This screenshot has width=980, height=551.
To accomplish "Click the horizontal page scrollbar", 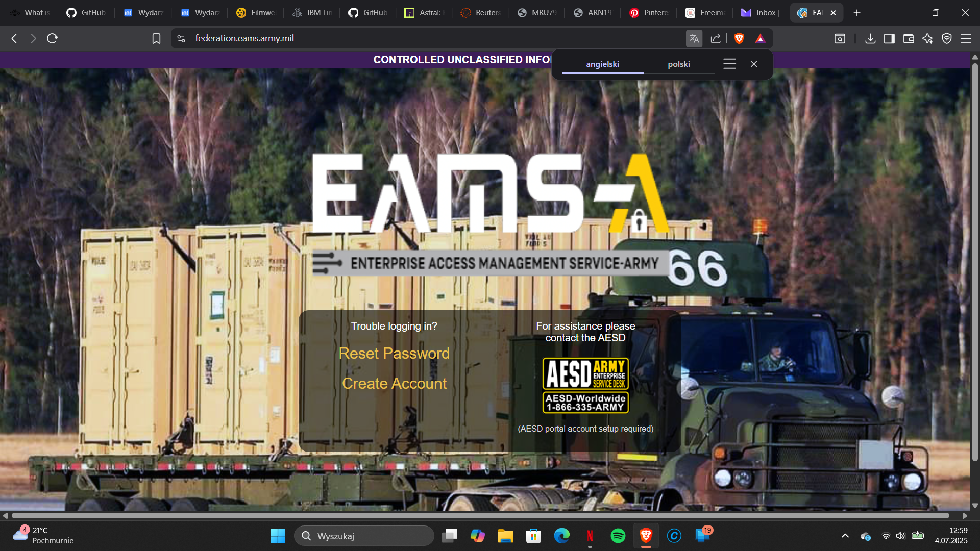I will click(x=480, y=516).
